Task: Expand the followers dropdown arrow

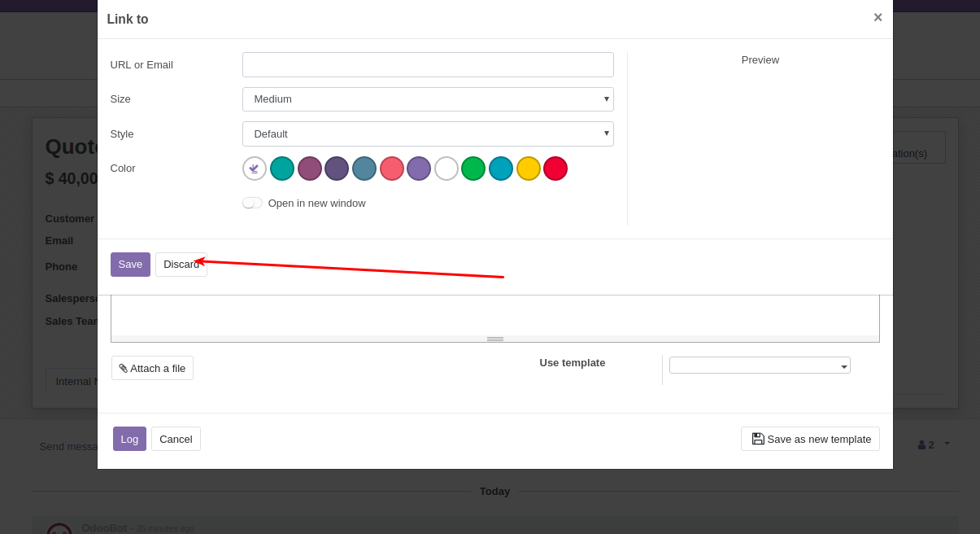Action: (945, 444)
